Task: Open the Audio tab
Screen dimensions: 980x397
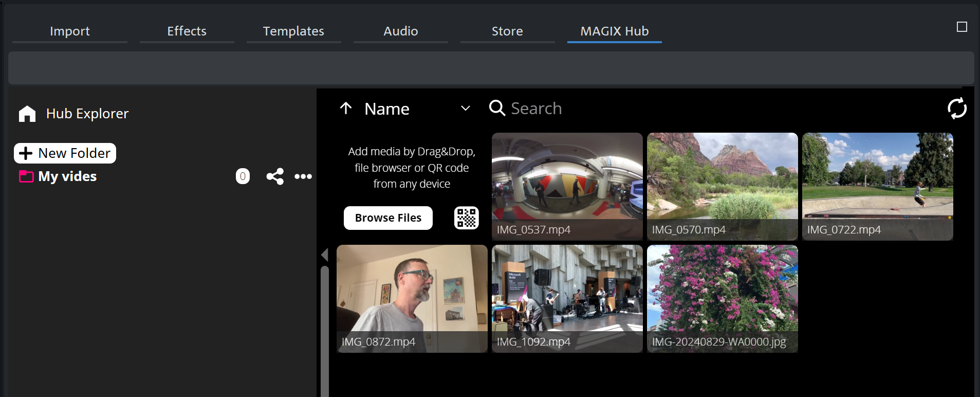Action: pyautogui.click(x=401, y=31)
